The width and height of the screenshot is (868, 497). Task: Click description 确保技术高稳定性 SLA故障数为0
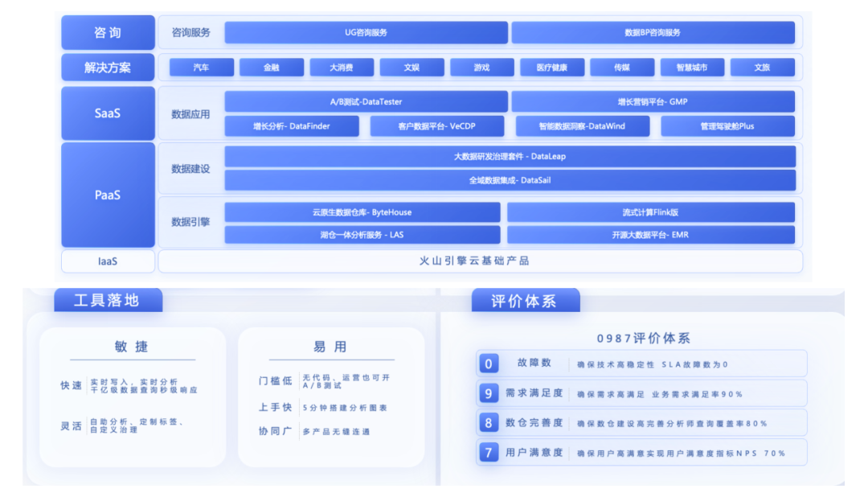653,364
